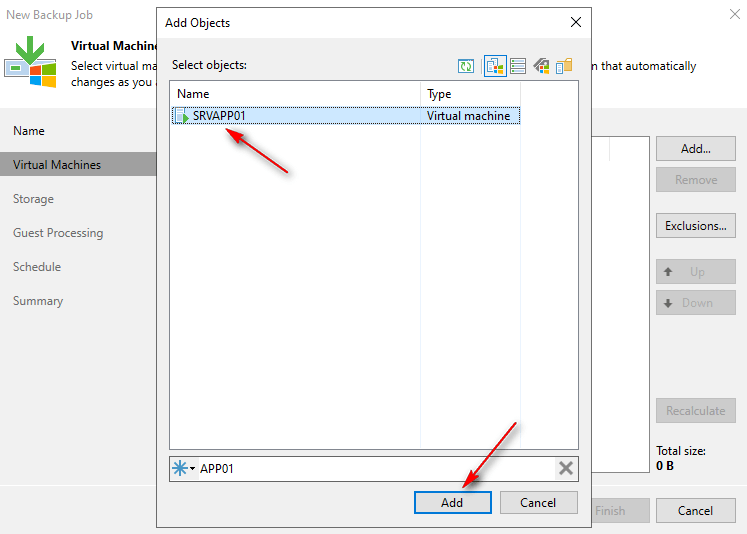This screenshot has height=534, width=747.
Task: Clear the APP01 search with the X icon
Action: pos(565,468)
